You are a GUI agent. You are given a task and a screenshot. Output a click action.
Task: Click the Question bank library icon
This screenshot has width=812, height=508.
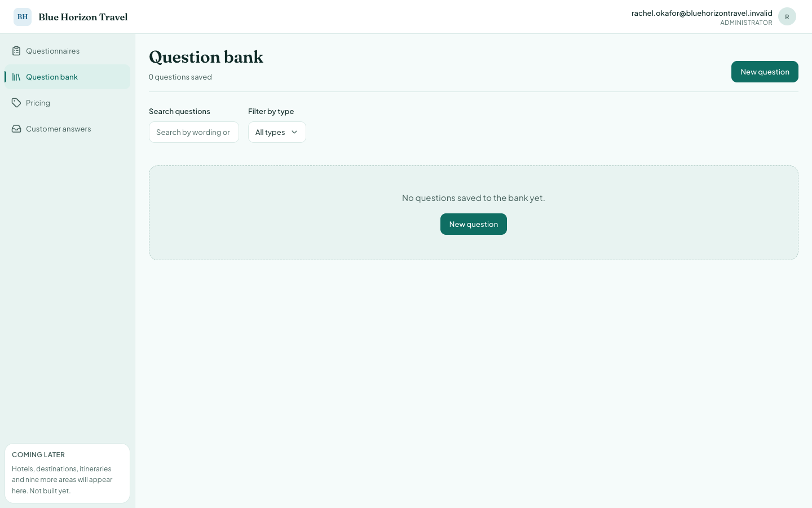(x=16, y=77)
